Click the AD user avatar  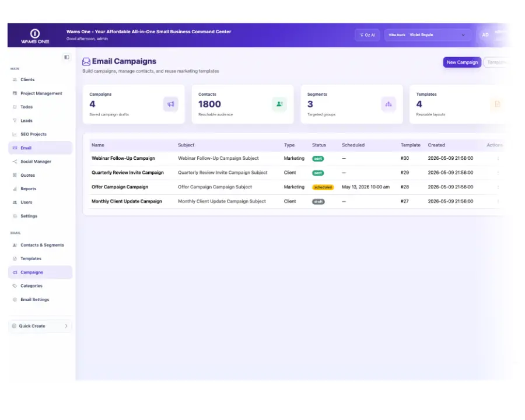click(485, 35)
